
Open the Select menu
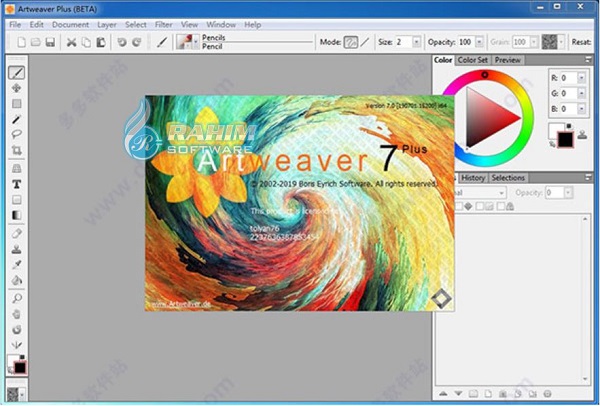click(136, 25)
